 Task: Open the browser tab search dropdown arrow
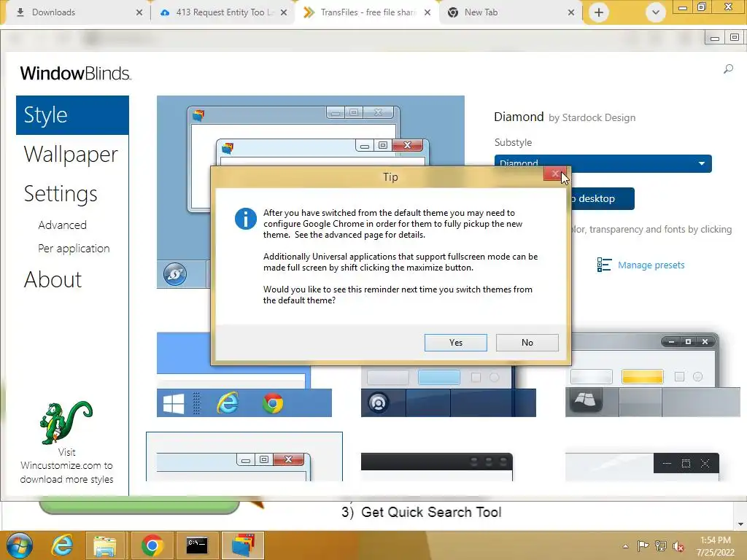[x=656, y=12]
